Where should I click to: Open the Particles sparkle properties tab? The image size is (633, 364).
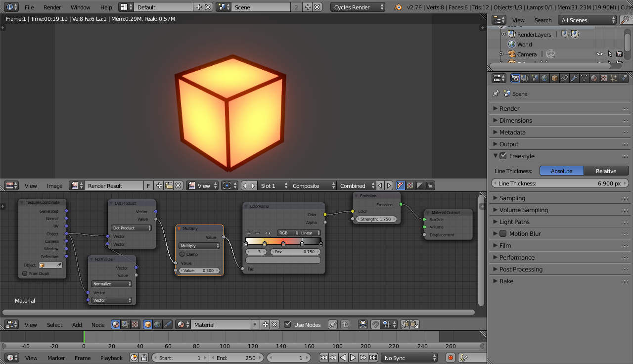[x=614, y=78]
